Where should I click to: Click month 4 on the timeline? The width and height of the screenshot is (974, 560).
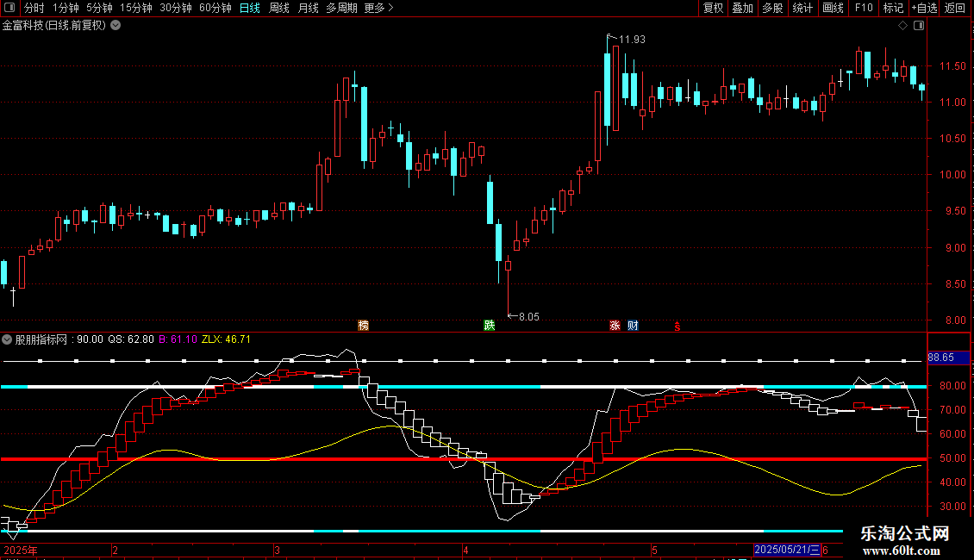pyautogui.click(x=465, y=550)
